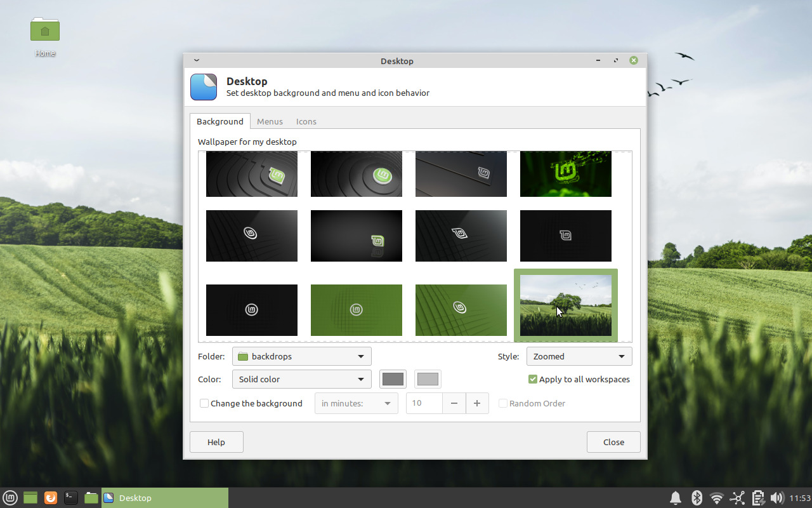This screenshot has height=508, width=812.
Task: Click the Desktop taskbar window button
Action: [x=165, y=498]
